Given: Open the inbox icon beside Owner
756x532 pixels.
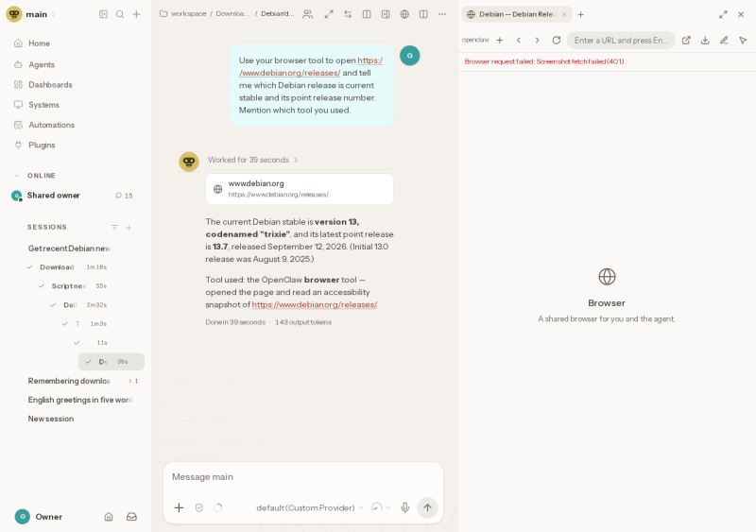Looking at the screenshot, I should [131, 517].
